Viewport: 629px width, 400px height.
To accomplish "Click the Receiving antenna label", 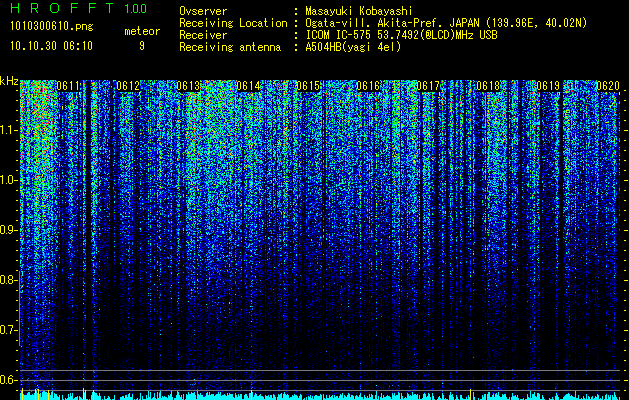I will coord(230,47).
